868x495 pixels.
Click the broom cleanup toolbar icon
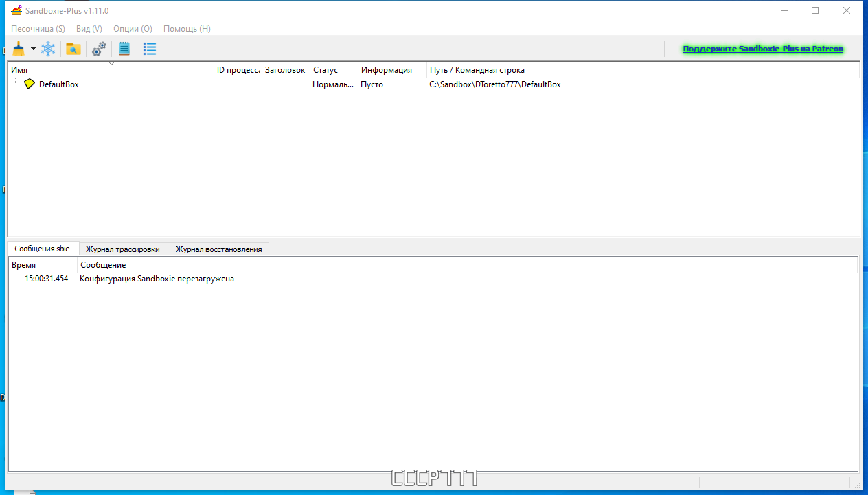pyautogui.click(x=19, y=49)
